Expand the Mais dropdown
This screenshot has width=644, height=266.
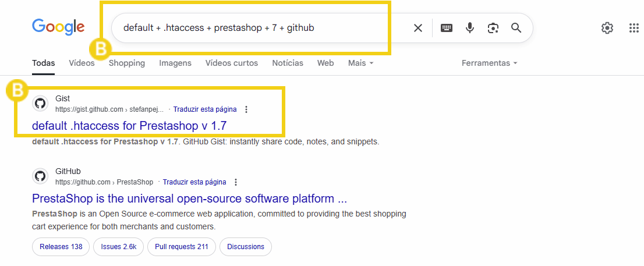(x=361, y=63)
